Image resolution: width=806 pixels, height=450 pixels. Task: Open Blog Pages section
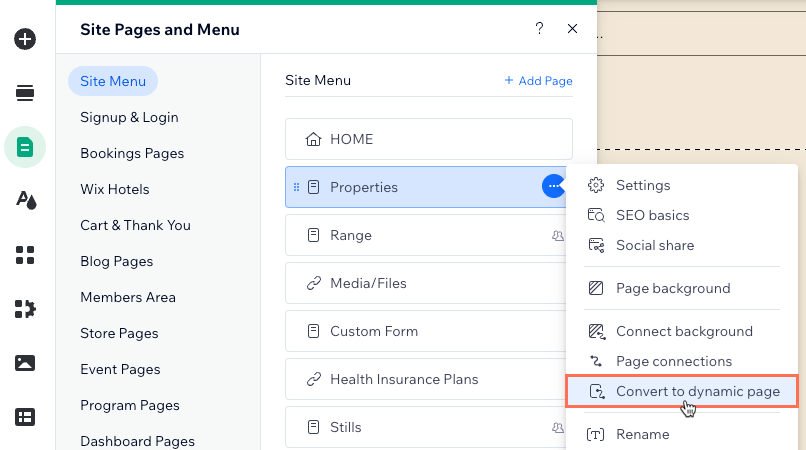117,261
